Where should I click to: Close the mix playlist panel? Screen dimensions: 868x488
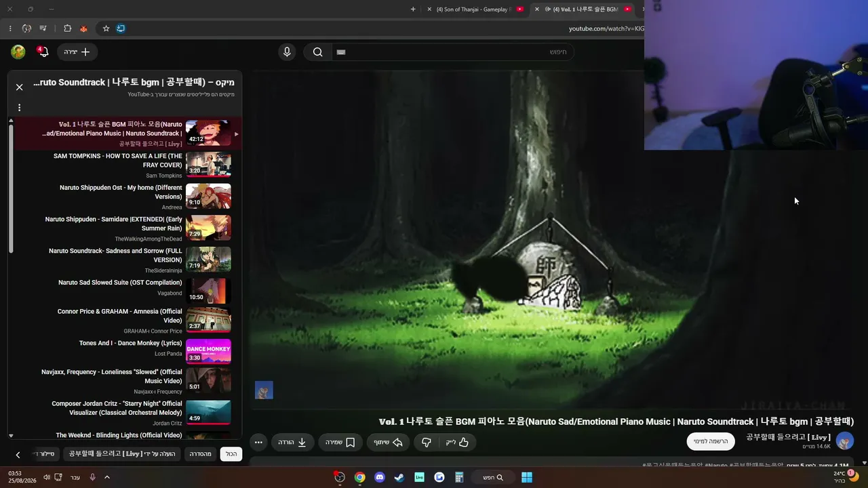(20, 87)
